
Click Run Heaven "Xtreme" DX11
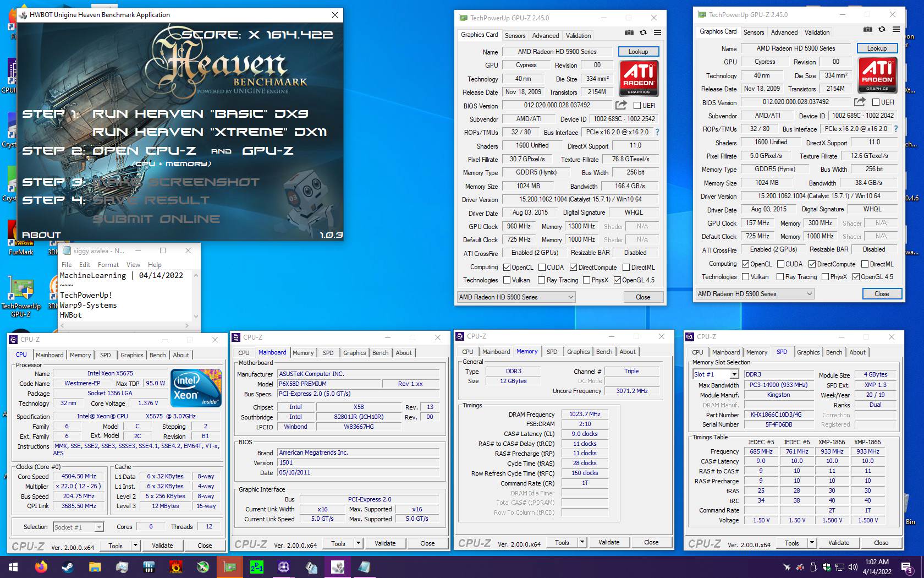(x=210, y=132)
